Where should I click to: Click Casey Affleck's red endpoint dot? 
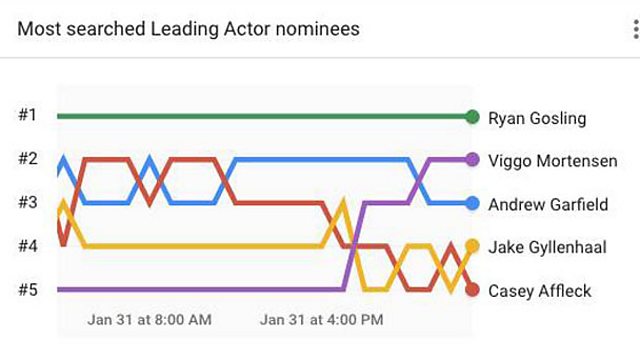[472, 289]
